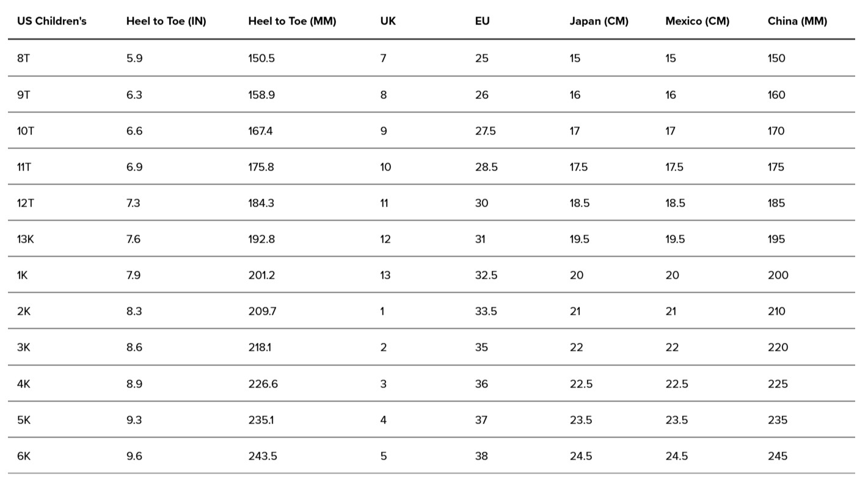Click the China 245 value

pyautogui.click(x=777, y=456)
